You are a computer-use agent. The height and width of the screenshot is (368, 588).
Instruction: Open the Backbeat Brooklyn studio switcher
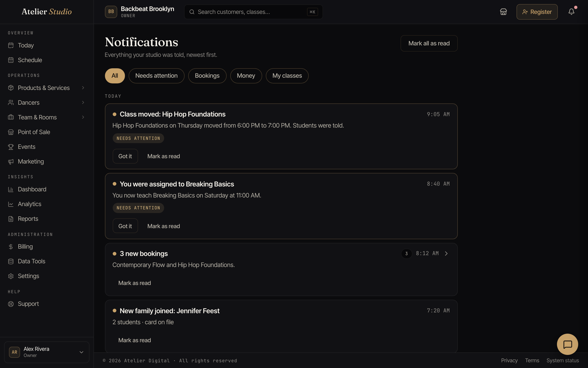(140, 12)
